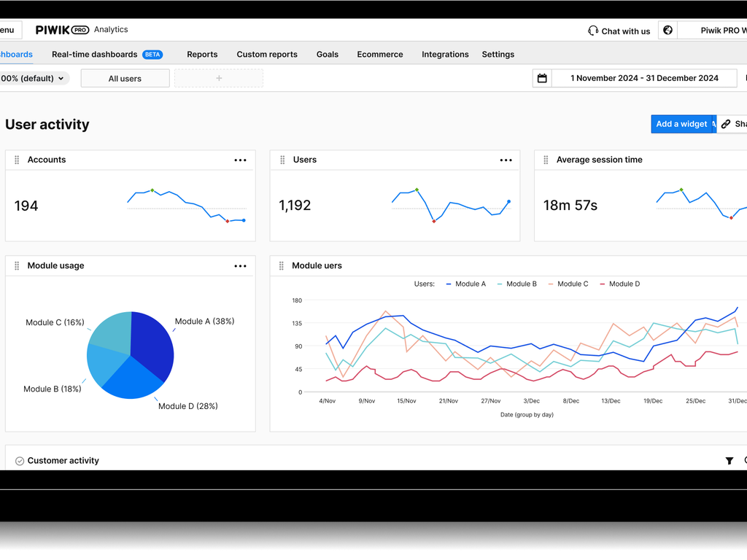
Task: Click the filter icon in Customer activity
Action: coord(729,461)
